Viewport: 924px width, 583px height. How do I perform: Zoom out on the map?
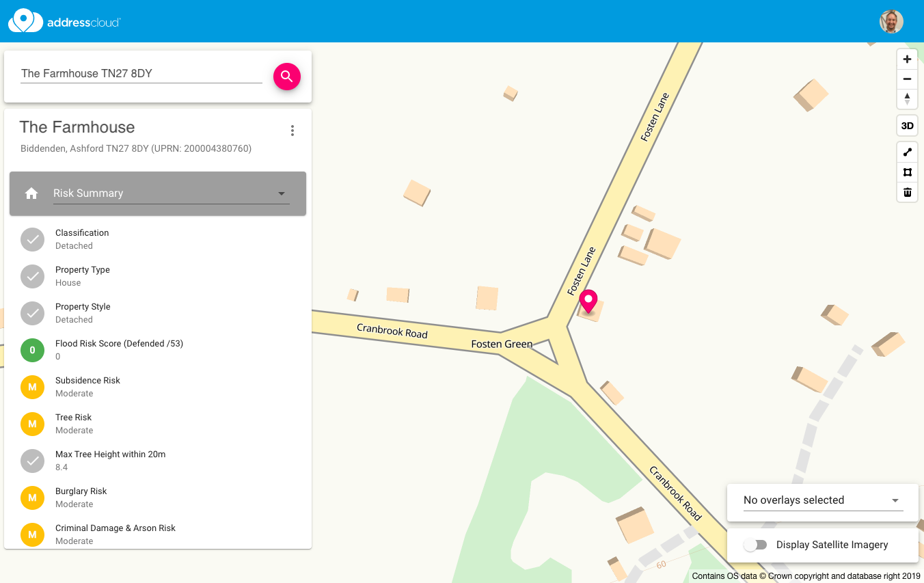[907, 79]
